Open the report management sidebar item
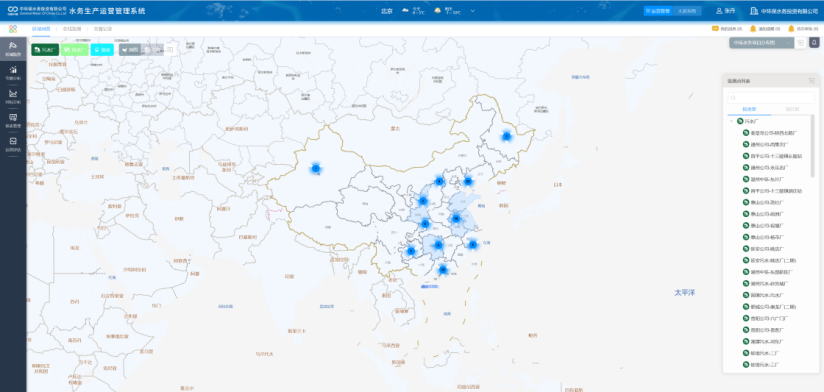 [x=13, y=120]
